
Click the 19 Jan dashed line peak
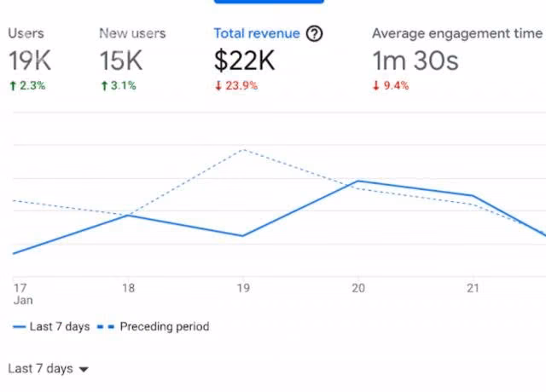pyautogui.click(x=244, y=150)
